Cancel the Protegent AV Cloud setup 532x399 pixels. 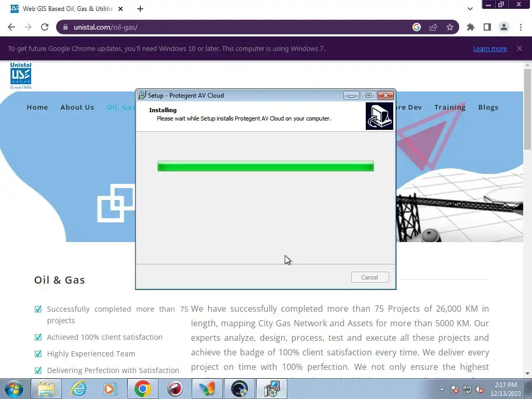click(x=370, y=277)
